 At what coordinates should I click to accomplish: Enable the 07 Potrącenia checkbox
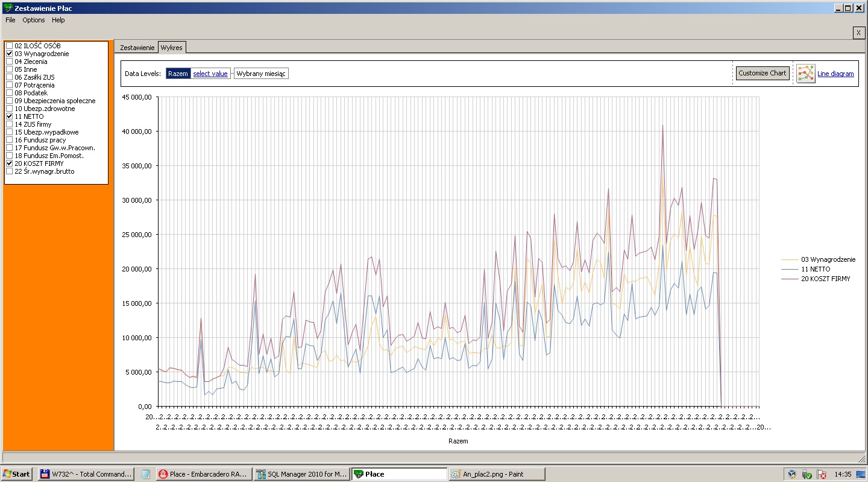pyautogui.click(x=10, y=85)
